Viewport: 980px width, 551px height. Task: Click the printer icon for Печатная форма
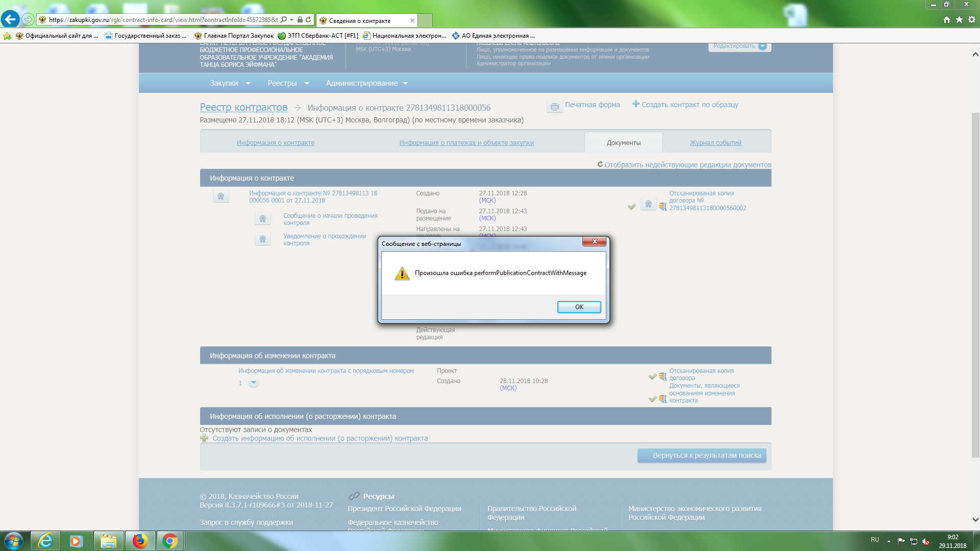(554, 107)
